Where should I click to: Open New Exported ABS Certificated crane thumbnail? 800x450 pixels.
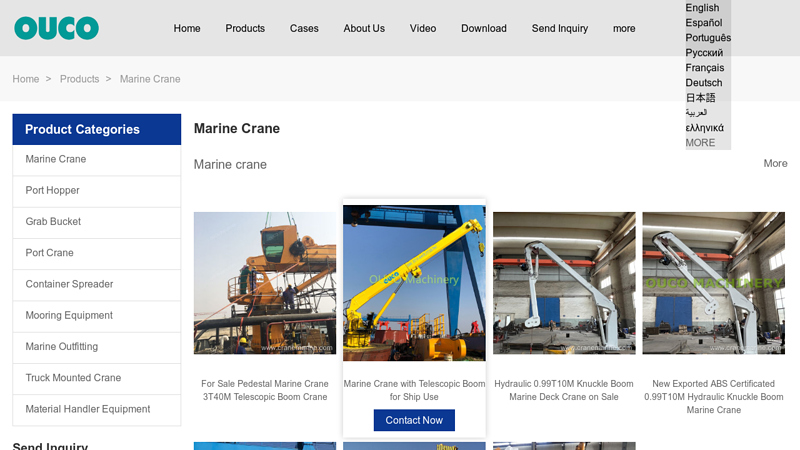coord(713,283)
